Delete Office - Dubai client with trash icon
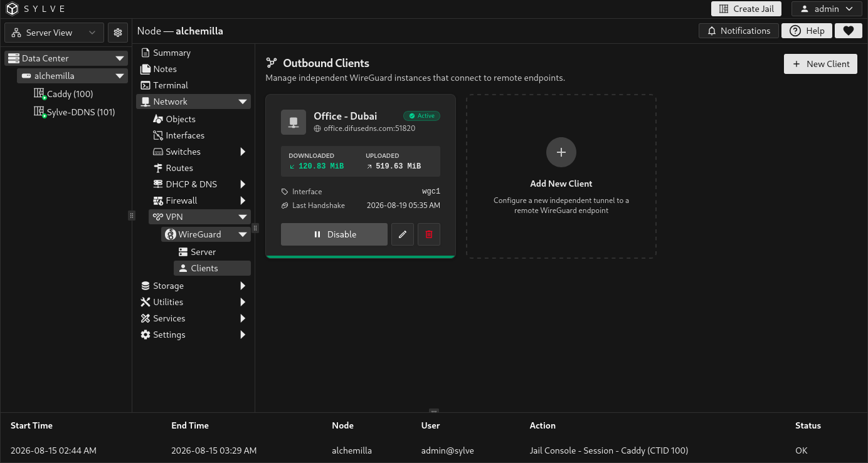Screen dimensions: 868x463 [x=429, y=234]
